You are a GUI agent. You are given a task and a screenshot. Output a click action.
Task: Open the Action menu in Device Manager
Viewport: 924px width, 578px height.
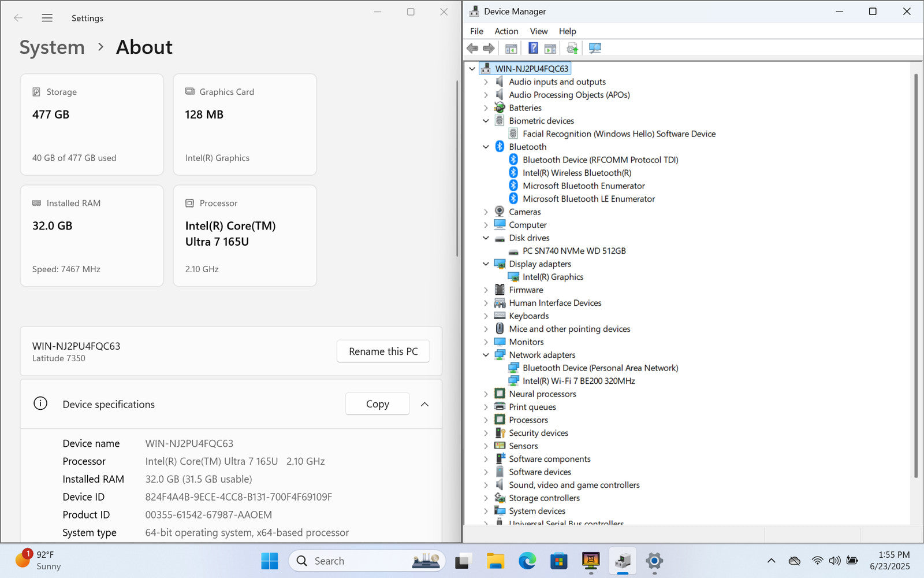(506, 31)
